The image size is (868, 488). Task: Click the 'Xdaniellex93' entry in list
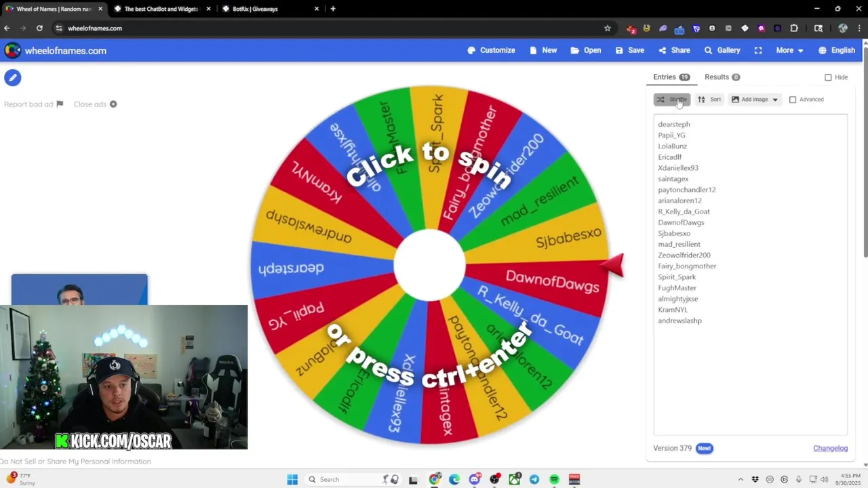pyautogui.click(x=677, y=167)
